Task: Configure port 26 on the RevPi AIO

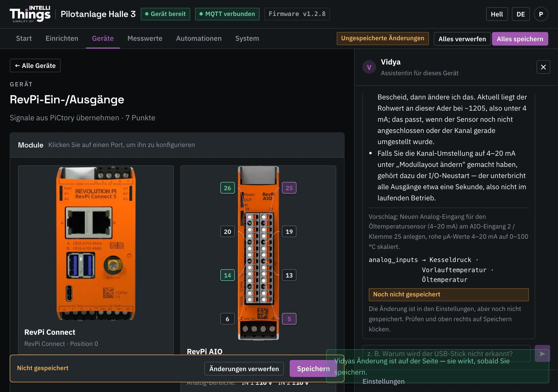Action: [x=228, y=188]
